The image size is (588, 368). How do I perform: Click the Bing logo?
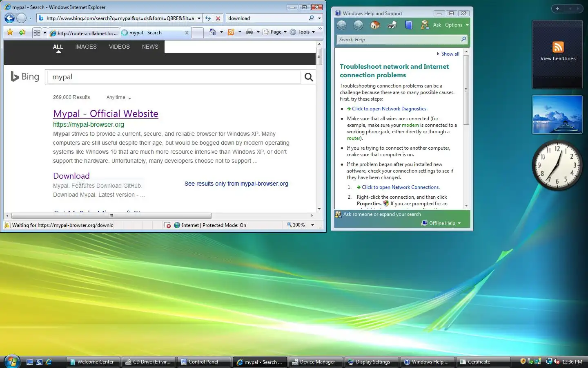(x=25, y=76)
